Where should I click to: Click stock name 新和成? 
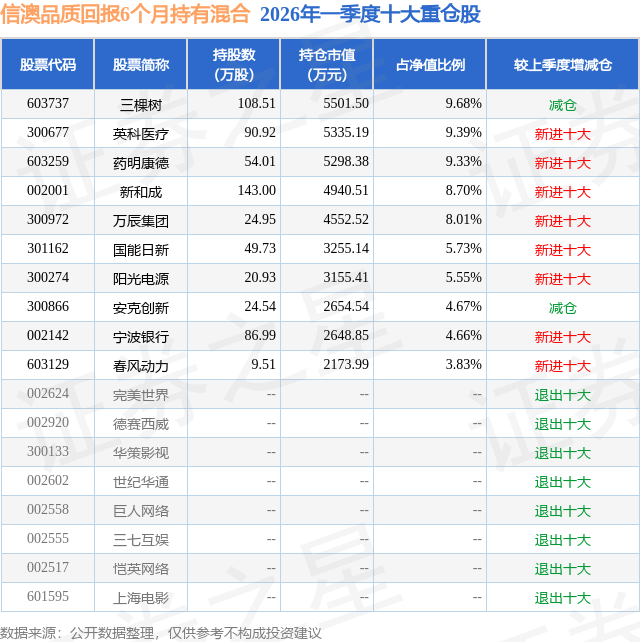click(x=141, y=192)
